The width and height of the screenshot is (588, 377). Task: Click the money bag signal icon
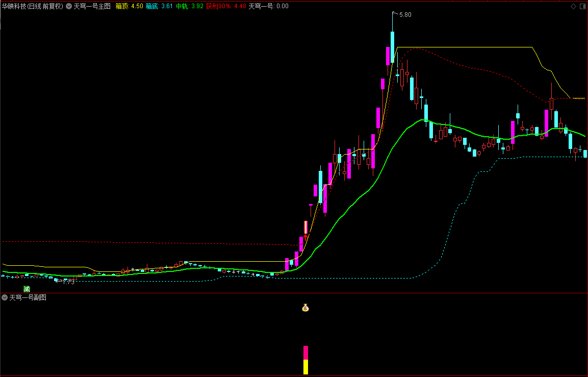tap(305, 308)
